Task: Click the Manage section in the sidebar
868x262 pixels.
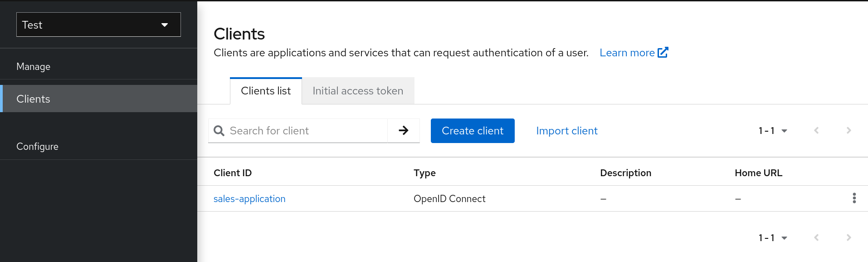Action: [x=34, y=67]
